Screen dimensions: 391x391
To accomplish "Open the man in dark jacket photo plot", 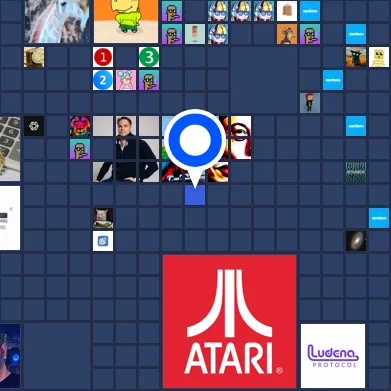I will [x=126, y=149].
